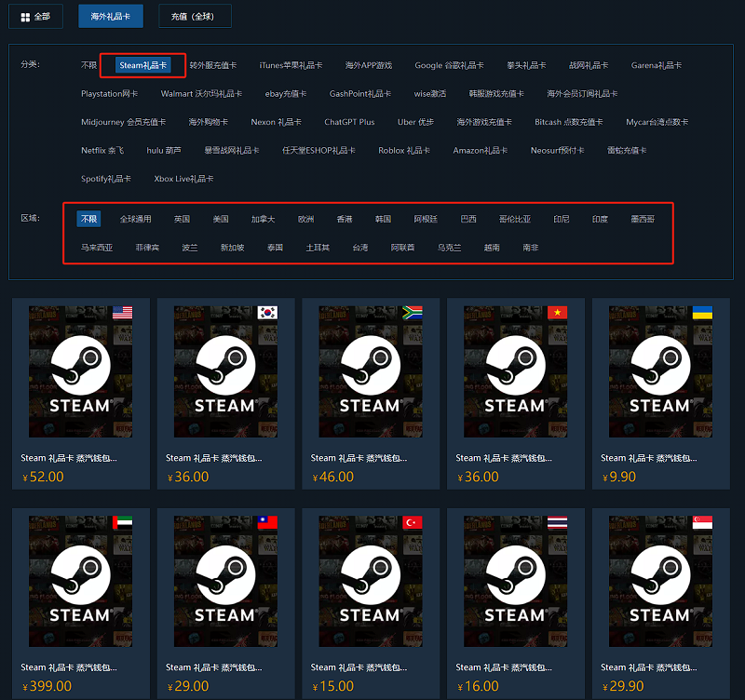The height and width of the screenshot is (700, 745).
Task: Select the Amazon礼品卡 category
Action: pyautogui.click(x=481, y=151)
